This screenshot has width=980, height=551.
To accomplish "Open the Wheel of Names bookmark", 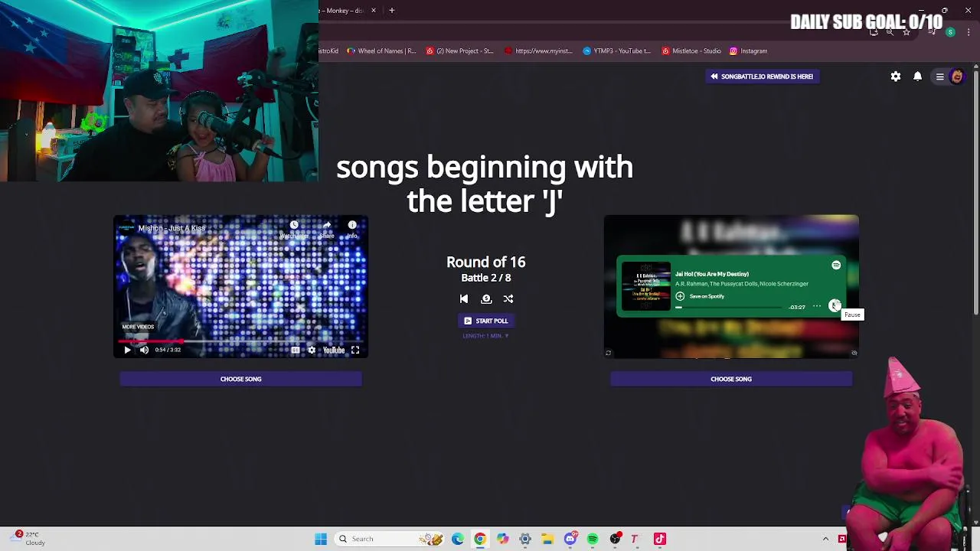I will tap(381, 51).
